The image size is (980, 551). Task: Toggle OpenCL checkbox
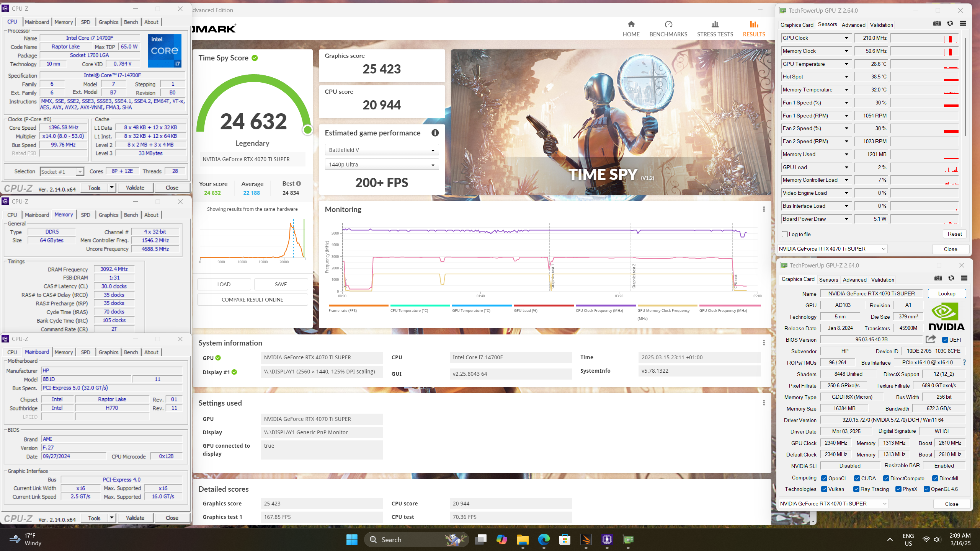point(824,478)
